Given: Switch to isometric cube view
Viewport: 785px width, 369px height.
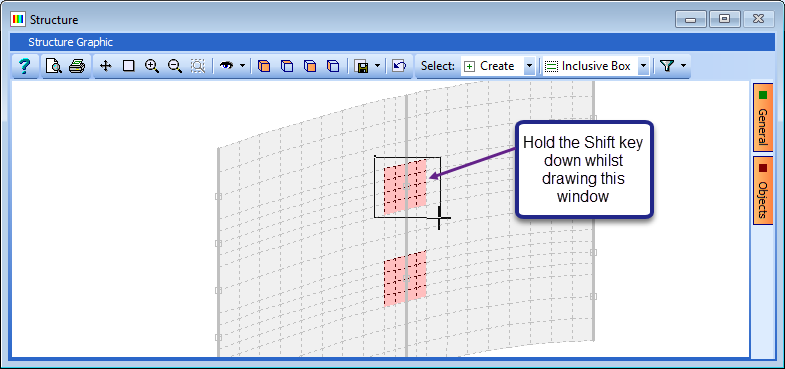Looking at the screenshot, I should tap(264, 66).
